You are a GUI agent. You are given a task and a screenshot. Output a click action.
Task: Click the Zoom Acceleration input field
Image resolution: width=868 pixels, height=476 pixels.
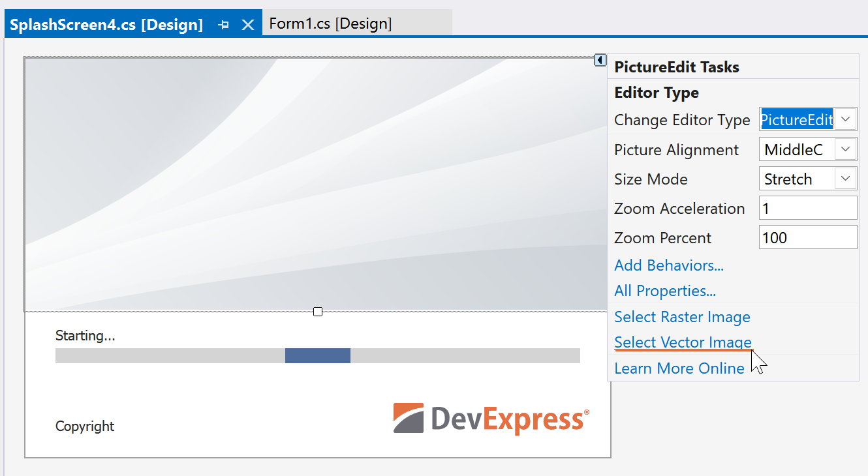808,209
